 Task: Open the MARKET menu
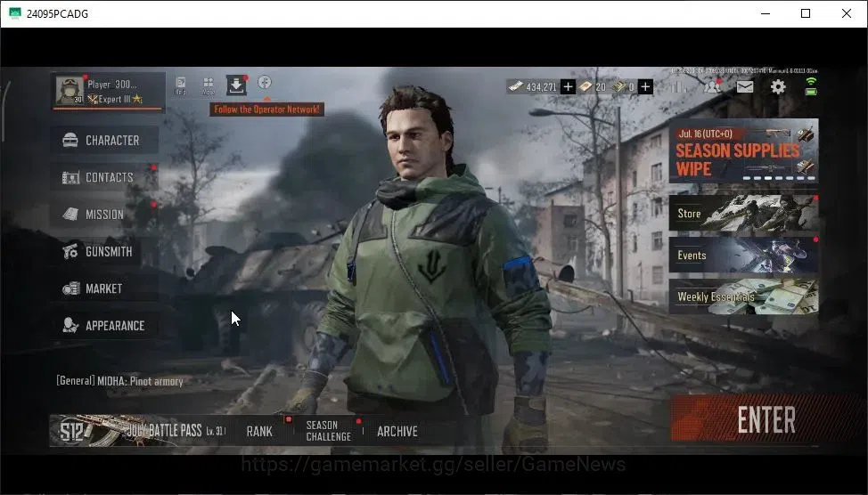click(x=104, y=288)
